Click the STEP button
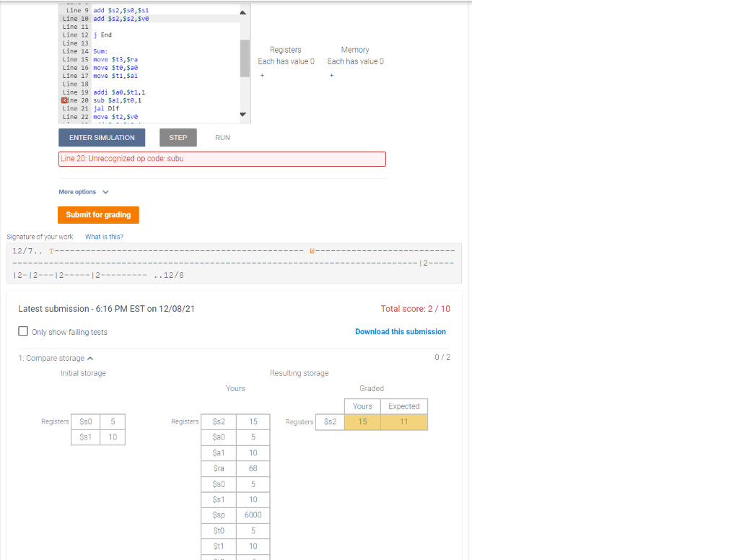This screenshot has width=739, height=560. (x=178, y=137)
